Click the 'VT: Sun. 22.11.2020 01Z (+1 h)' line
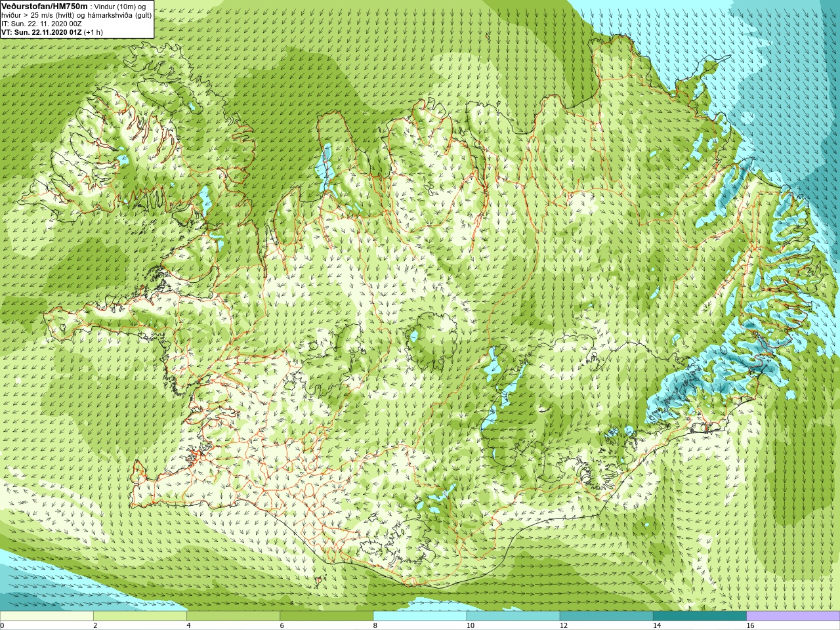The image size is (840, 630). pyautogui.click(x=52, y=32)
